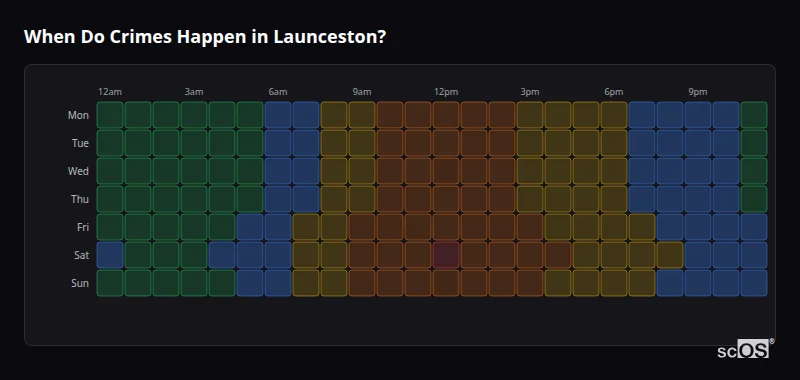Click the Tuesday 6pm yellow cell
The height and width of the screenshot is (380, 800).
click(614, 143)
